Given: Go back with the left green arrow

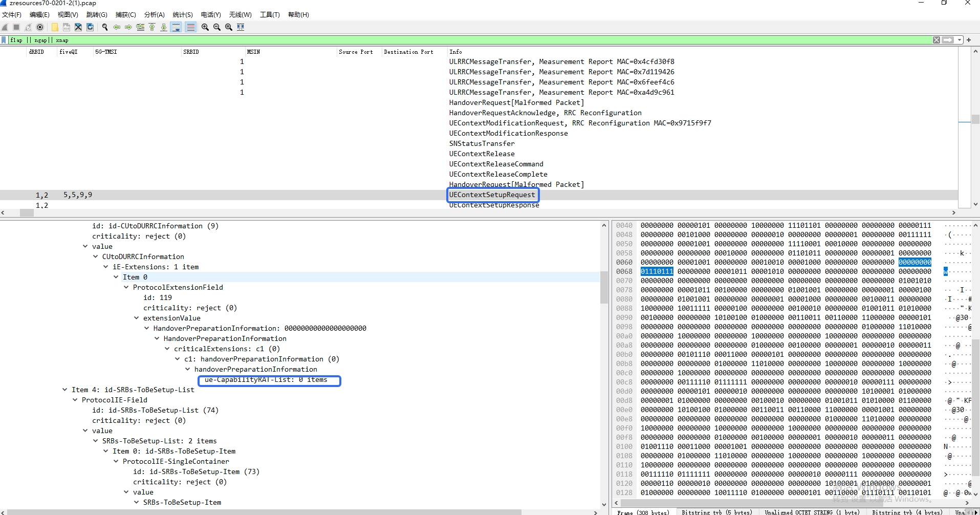Looking at the screenshot, I should 117,27.
